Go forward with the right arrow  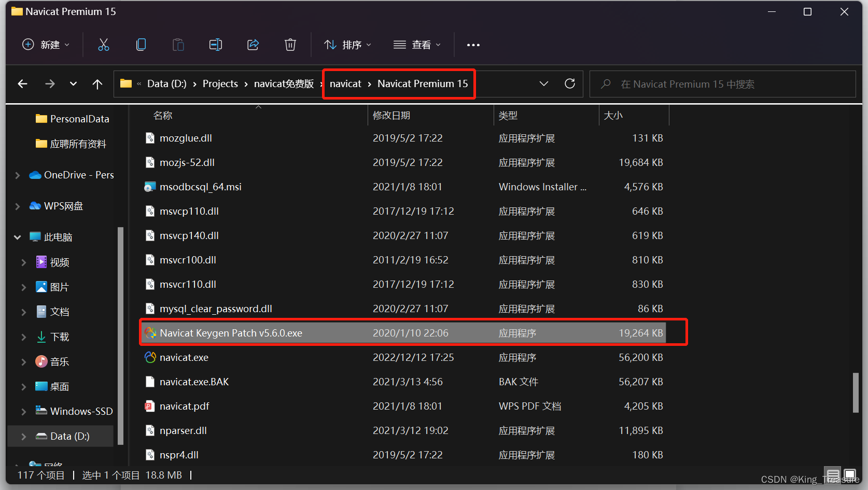(50, 83)
